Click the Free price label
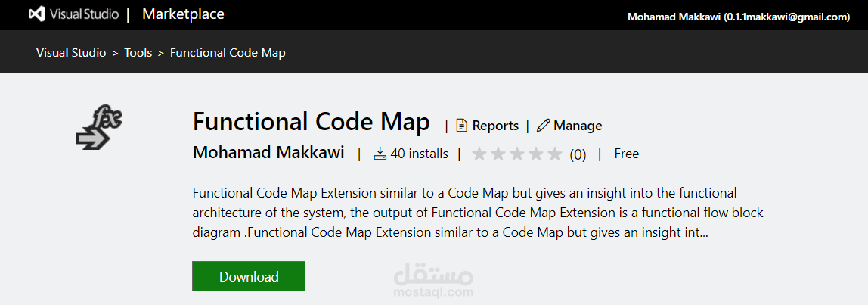Screen dimensions: 868x305 coord(627,154)
